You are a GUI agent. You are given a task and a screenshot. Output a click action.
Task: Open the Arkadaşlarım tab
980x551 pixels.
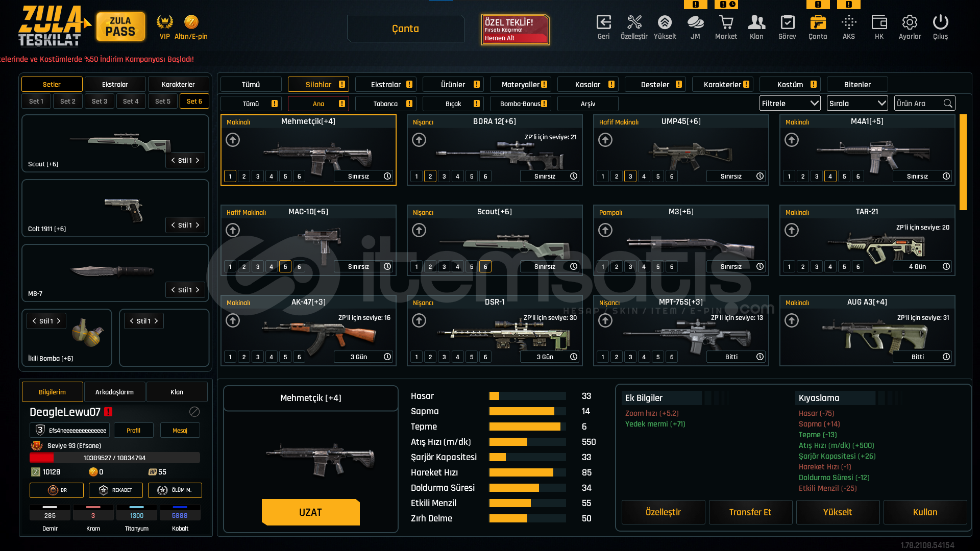coord(114,392)
